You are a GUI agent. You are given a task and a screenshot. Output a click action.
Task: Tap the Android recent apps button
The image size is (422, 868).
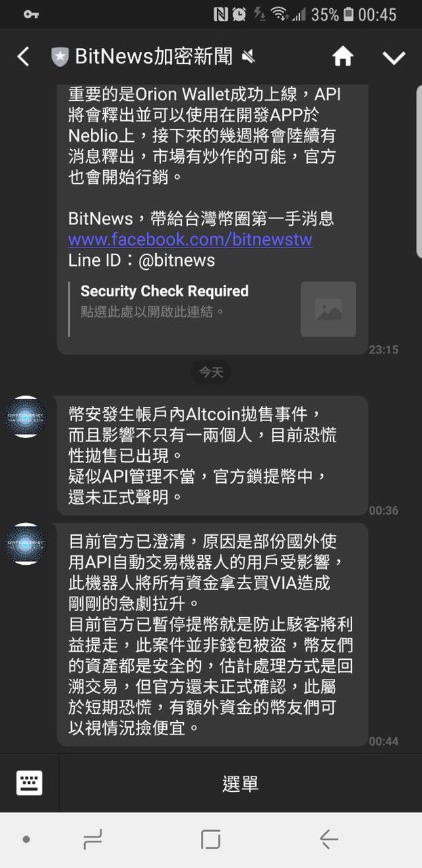[92, 840]
